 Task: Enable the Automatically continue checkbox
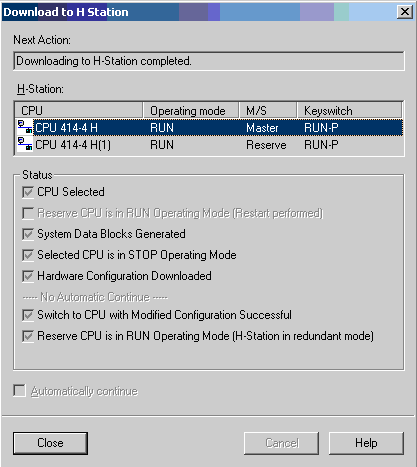click(x=19, y=391)
